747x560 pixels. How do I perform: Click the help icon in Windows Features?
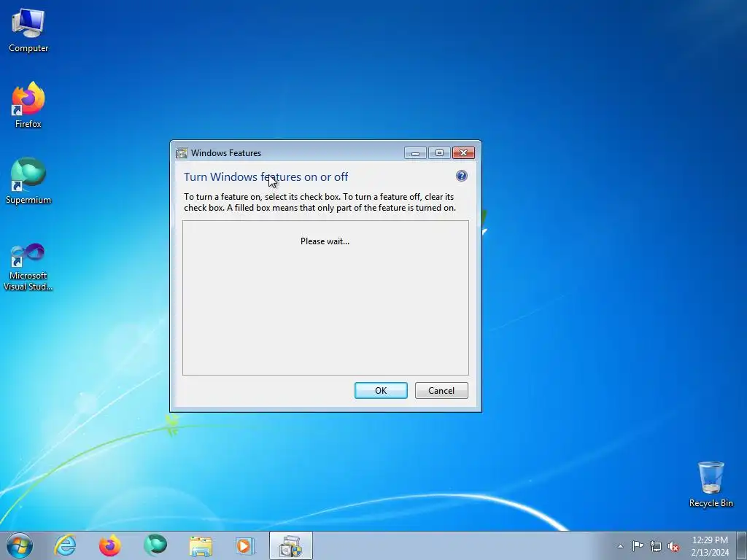pyautogui.click(x=461, y=176)
